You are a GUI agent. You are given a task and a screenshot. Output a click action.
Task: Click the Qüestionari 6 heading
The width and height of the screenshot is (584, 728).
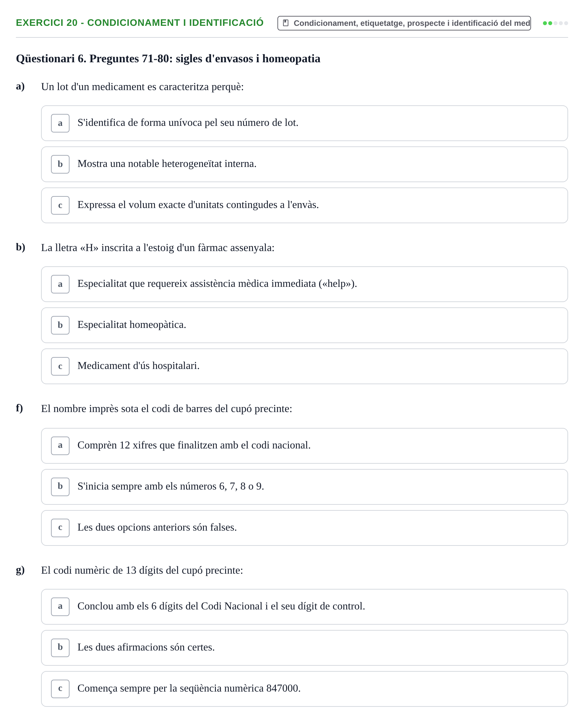pyautogui.click(x=168, y=59)
